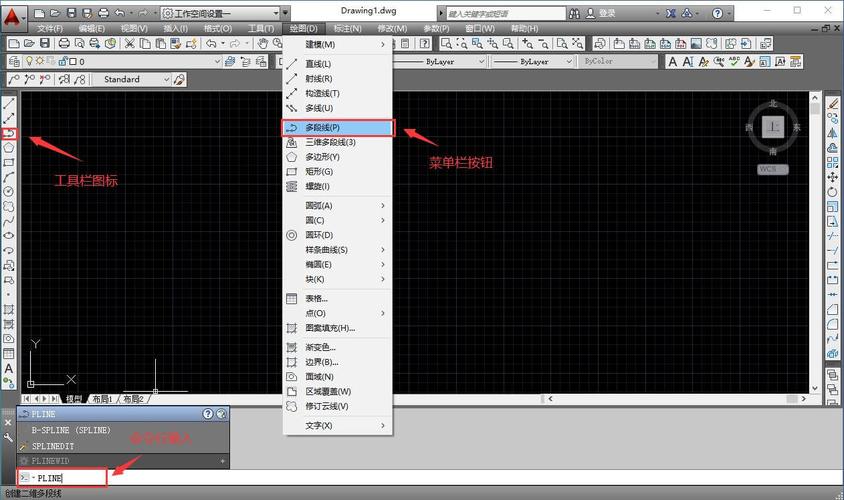Switch to the 布局1 layout tab

coord(102,399)
